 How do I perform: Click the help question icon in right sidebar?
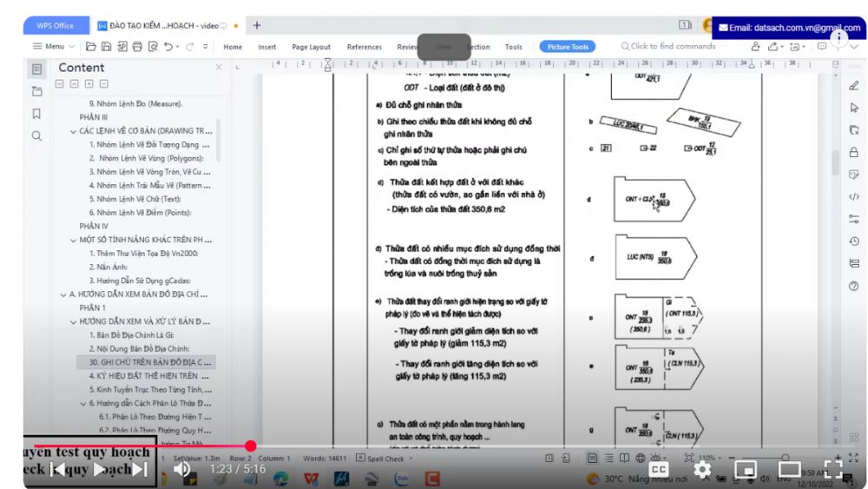[854, 286]
